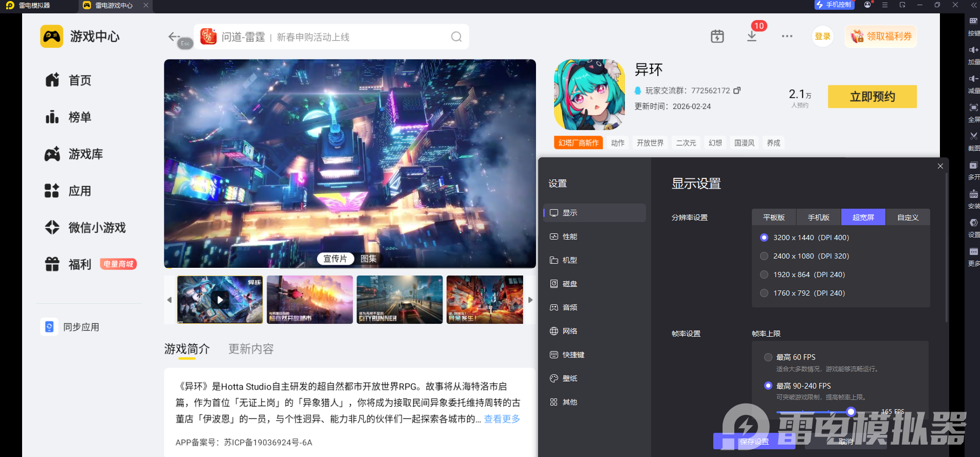Expand description with 查看更多 link

[502, 419]
